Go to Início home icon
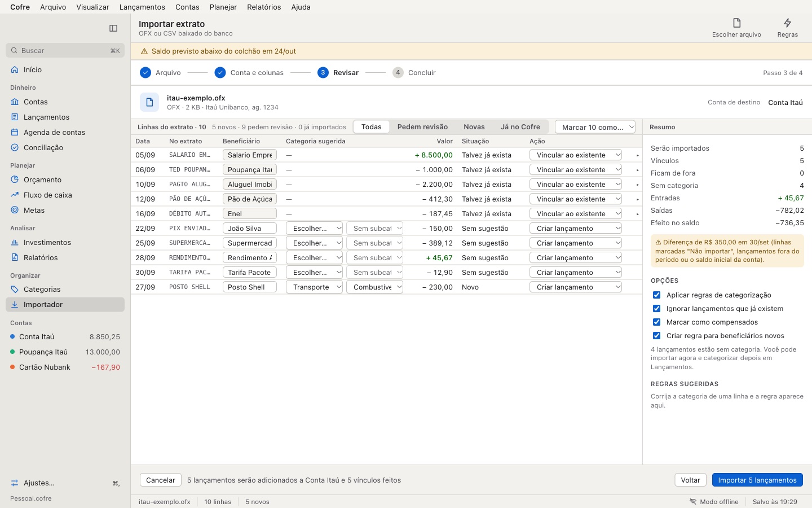 (x=15, y=70)
